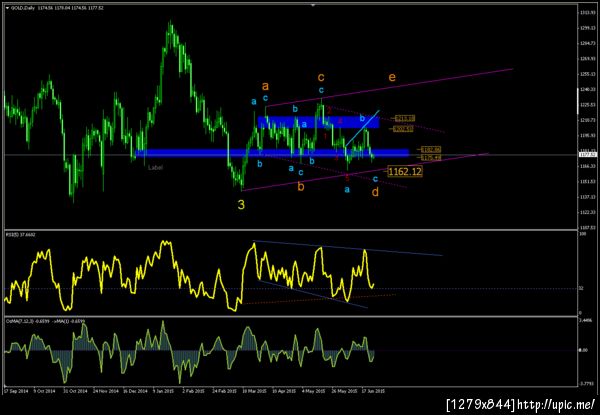
Task: Select the lower long blue rectangle zone
Action: [x=272, y=153]
